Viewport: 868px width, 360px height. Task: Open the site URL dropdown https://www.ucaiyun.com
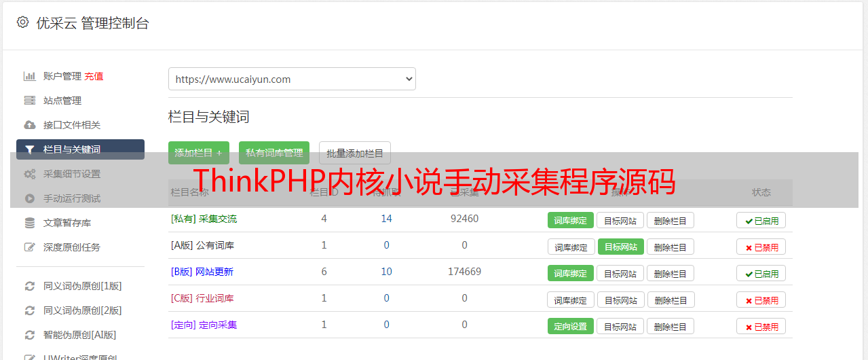(292, 79)
